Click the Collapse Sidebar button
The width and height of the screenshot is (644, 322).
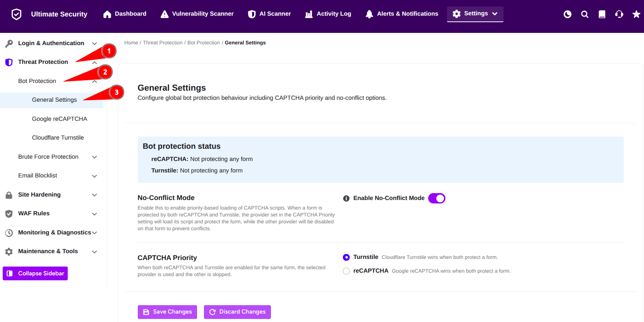[35, 273]
